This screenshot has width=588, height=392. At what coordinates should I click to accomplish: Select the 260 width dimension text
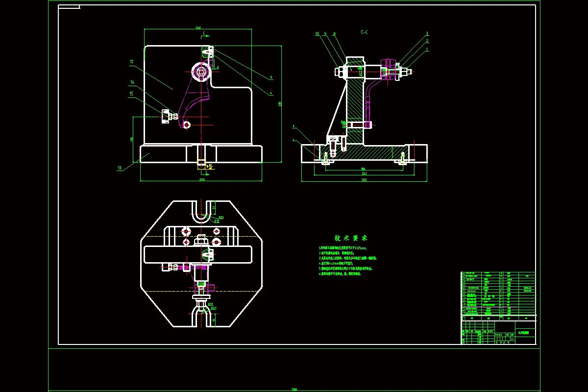point(198,28)
